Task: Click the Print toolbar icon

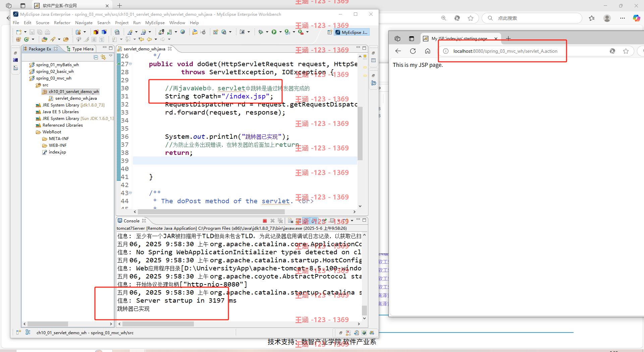Action: (47, 32)
